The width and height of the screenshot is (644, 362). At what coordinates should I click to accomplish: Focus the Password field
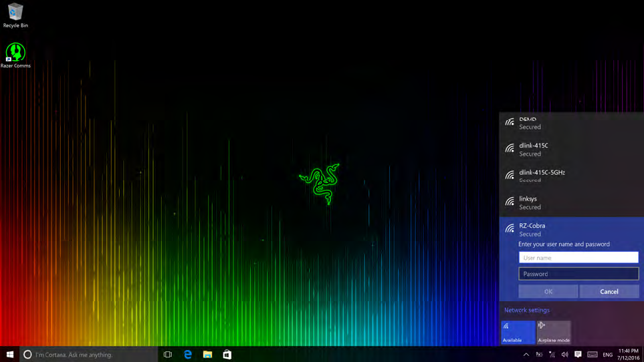pyautogui.click(x=578, y=273)
